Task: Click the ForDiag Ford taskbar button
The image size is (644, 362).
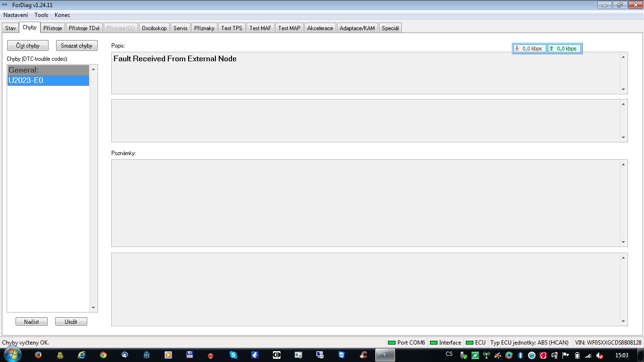Action: click(385, 355)
